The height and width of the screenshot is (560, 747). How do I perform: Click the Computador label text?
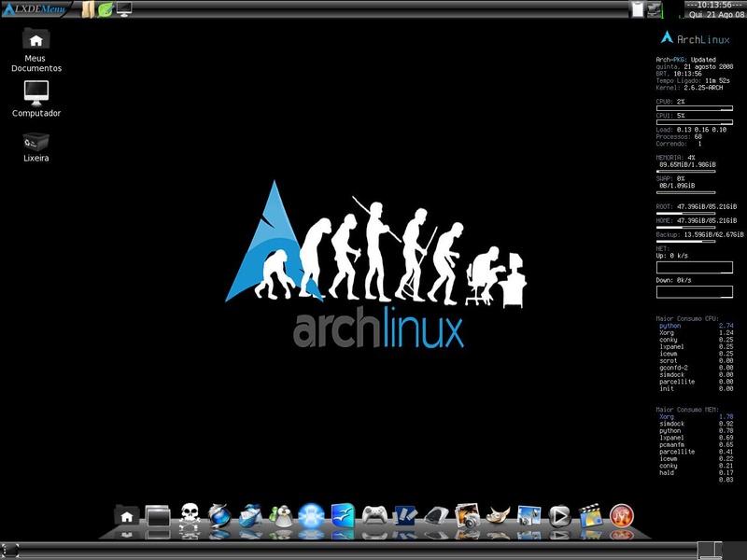[36, 113]
